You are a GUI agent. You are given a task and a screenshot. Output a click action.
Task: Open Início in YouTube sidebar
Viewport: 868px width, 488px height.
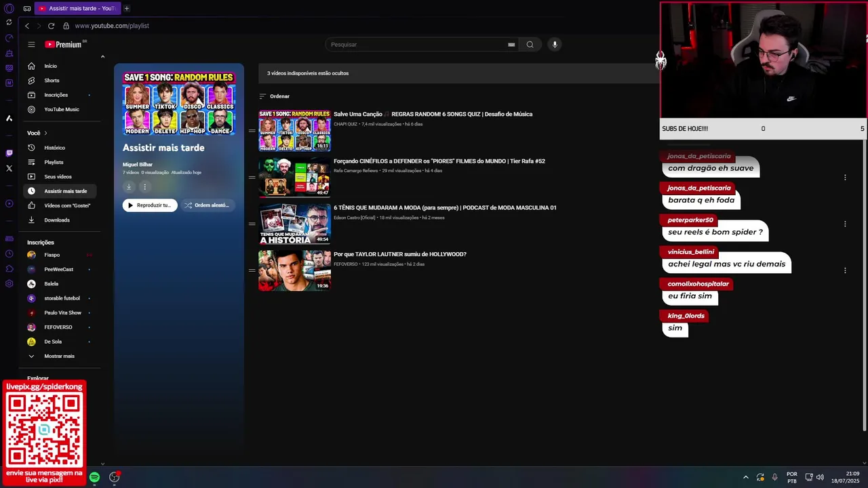coord(61,66)
